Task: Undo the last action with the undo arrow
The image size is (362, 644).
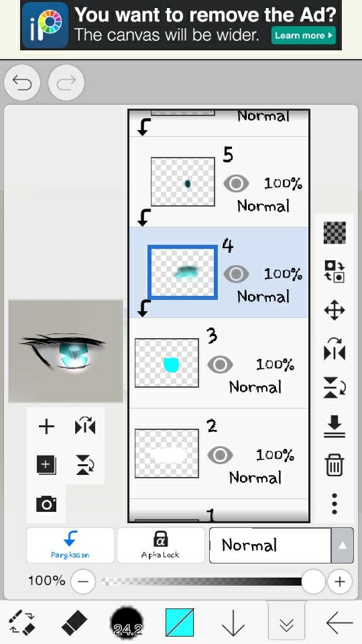Action: [22, 83]
